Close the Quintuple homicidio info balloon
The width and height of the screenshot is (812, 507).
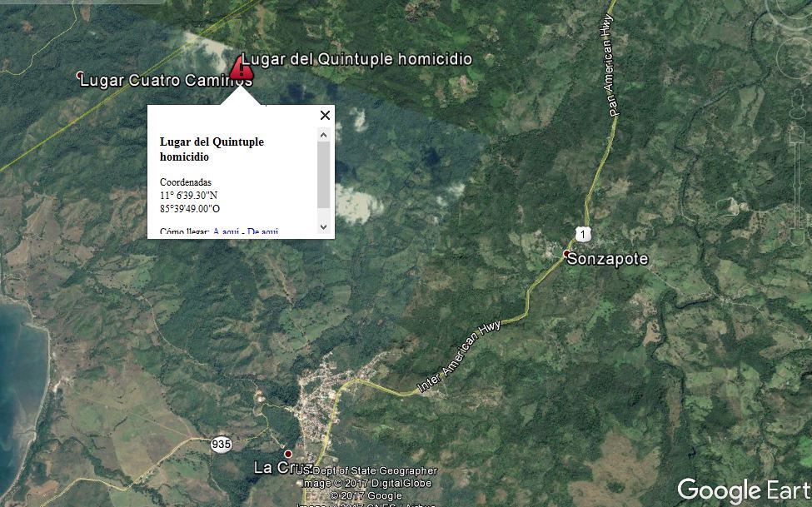click(x=325, y=115)
